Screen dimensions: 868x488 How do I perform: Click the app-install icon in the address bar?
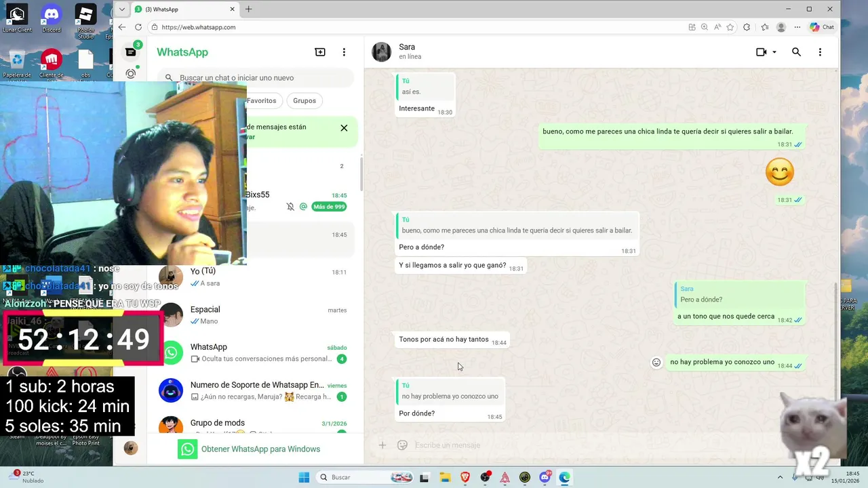point(692,27)
